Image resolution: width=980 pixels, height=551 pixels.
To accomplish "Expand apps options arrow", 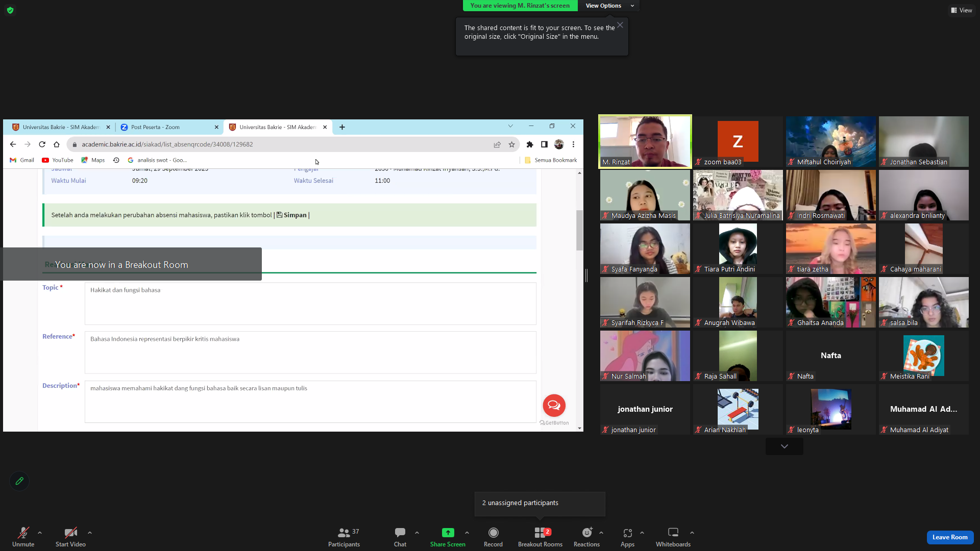I will [642, 533].
